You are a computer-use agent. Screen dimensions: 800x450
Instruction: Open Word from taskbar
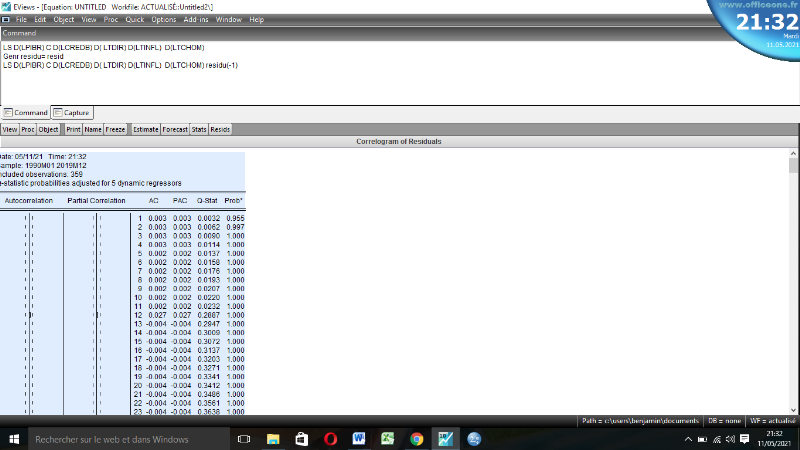pos(359,439)
